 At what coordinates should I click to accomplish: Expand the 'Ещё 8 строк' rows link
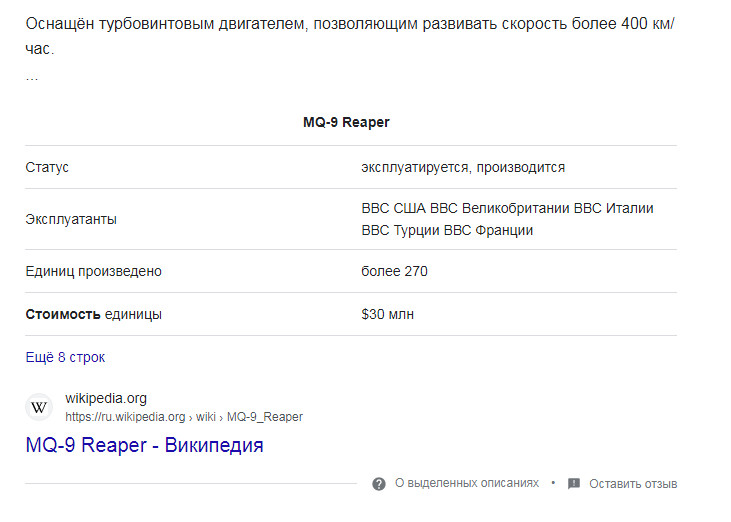coord(65,357)
